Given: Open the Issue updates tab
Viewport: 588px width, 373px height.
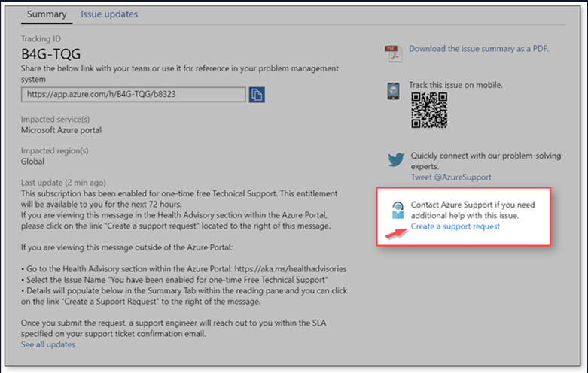Looking at the screenshot, I should click(109, 14).
